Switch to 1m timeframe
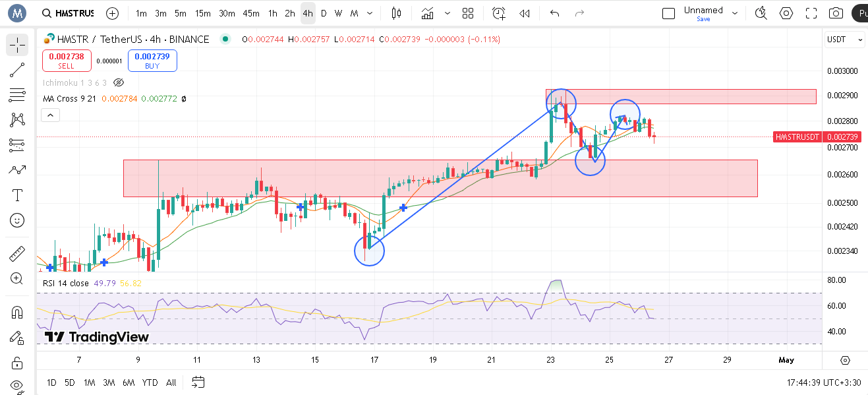 (141, 13)
